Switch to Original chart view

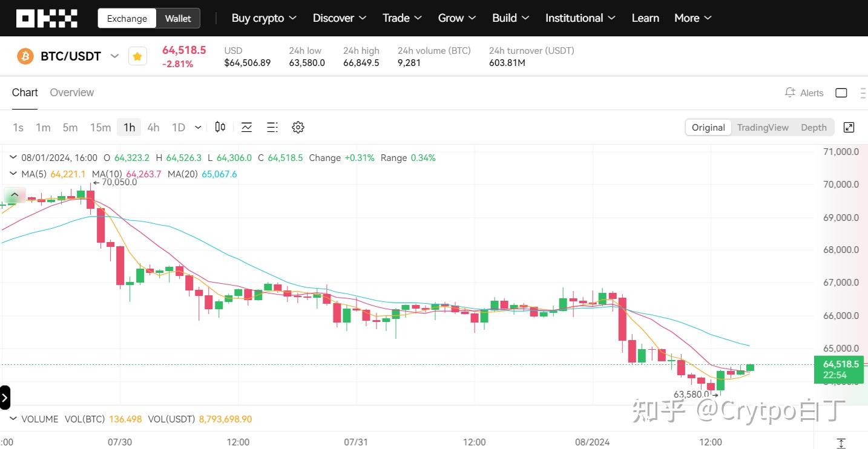(708, 127)
